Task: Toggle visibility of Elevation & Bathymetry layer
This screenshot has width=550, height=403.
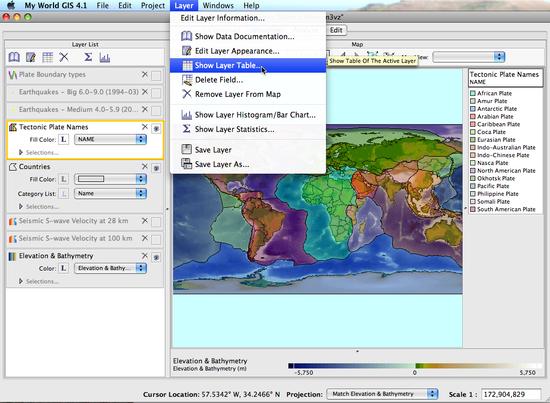Action: point(156,257)
